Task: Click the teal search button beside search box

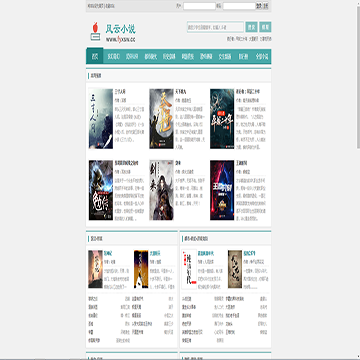Action: click(251, 27)
